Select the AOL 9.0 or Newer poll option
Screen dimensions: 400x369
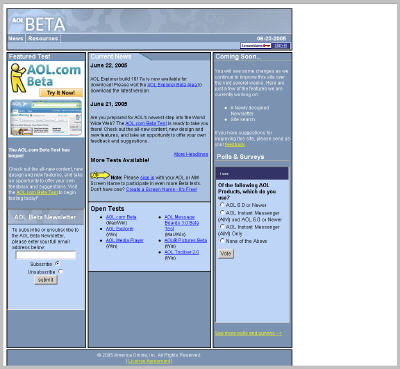[222, 204]
